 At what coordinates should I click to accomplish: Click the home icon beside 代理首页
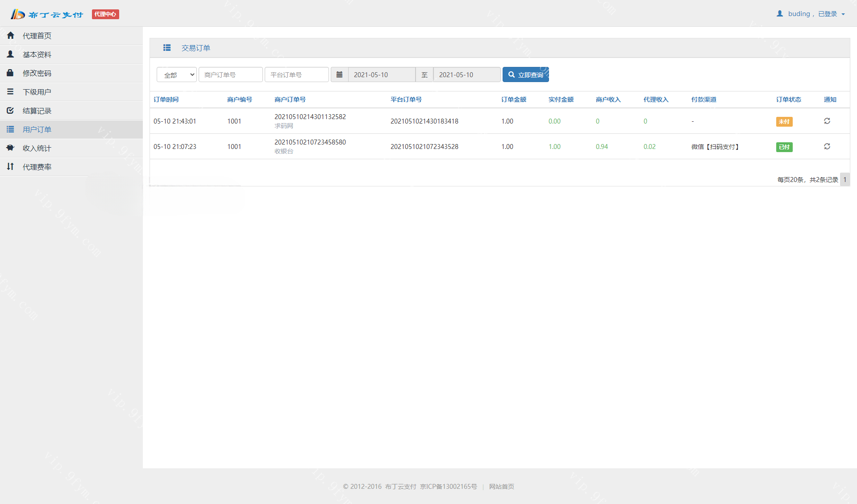coord(11,36)
